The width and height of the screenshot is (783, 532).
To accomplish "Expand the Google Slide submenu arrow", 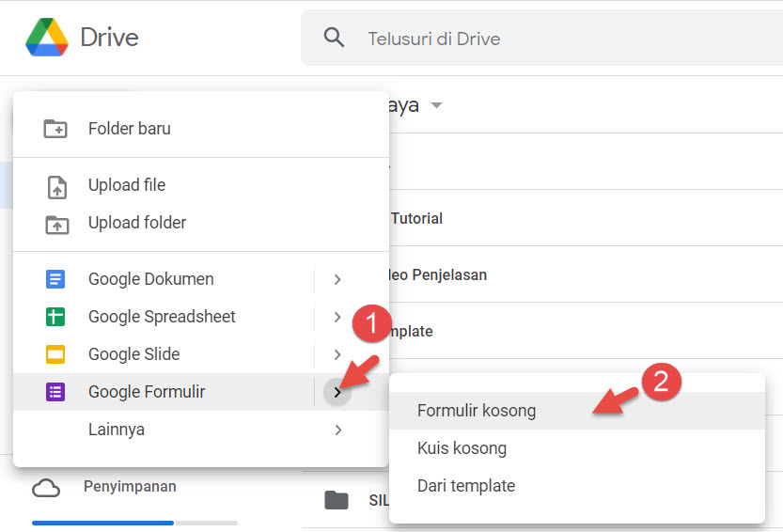I will [x=337, y=354].
